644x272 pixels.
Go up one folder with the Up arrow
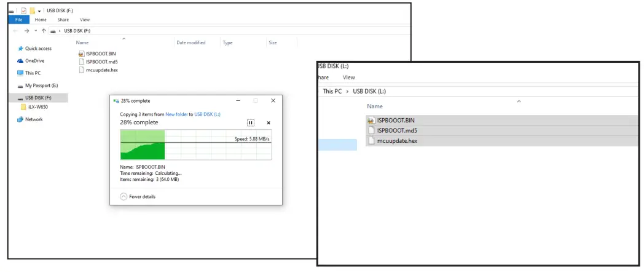[x=44, y=31]
